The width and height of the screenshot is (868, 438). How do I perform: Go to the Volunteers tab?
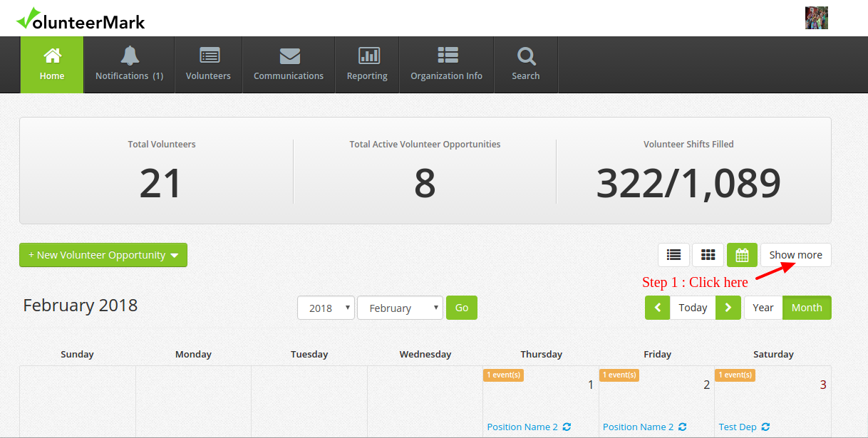click(208, 65)
